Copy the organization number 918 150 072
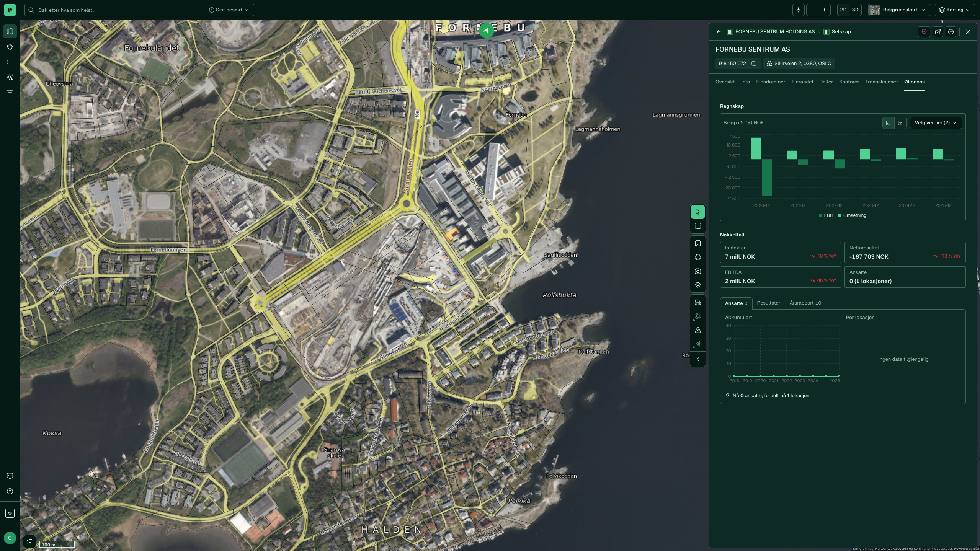Screen dimensions: 980x551 (x=753, y=64)
